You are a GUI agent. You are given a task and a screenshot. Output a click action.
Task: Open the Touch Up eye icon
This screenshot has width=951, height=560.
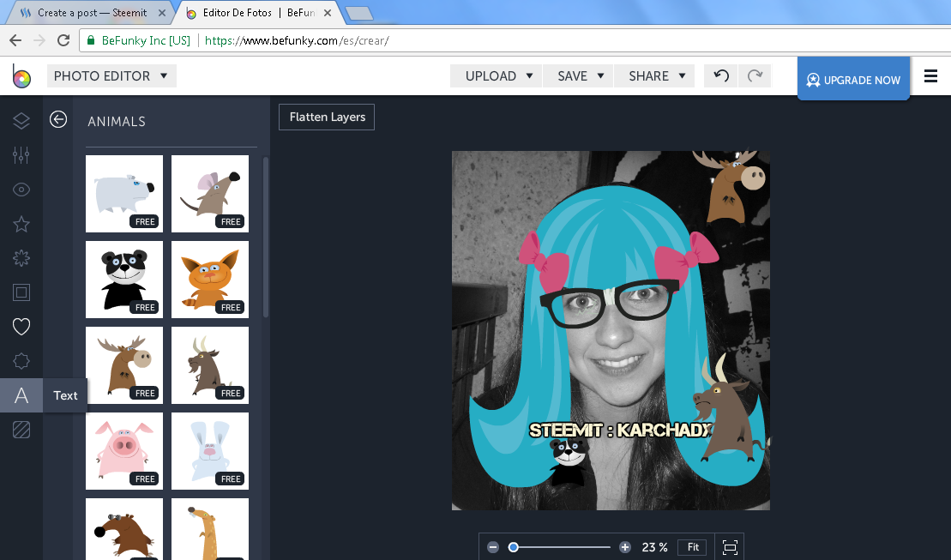pyautogui.click(x=21, y=190)
